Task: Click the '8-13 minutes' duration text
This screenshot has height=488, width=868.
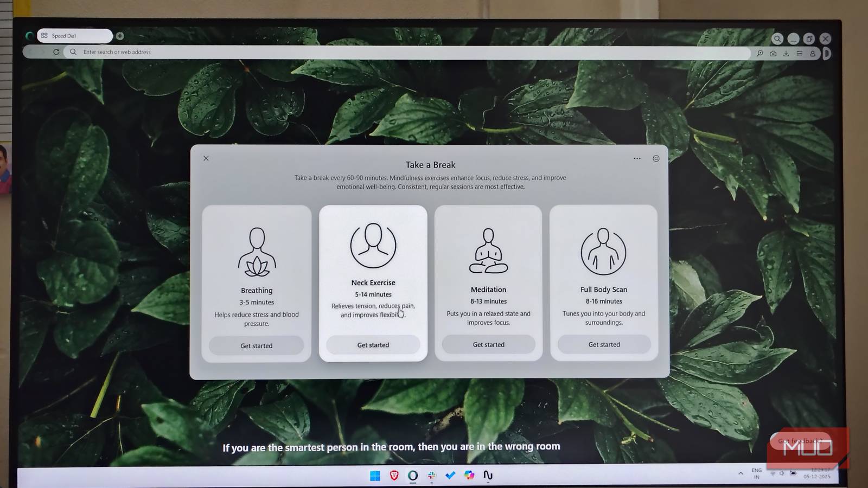Action: coord(488,301)
